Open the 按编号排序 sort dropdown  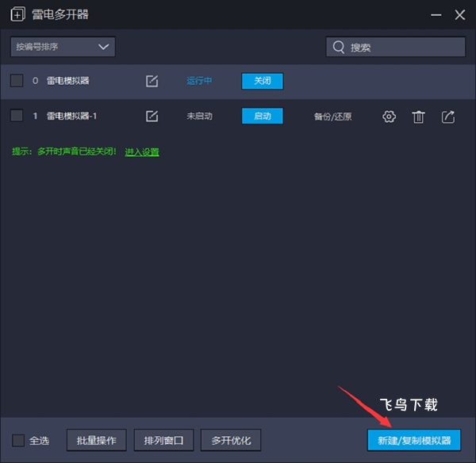coord(63,47)
